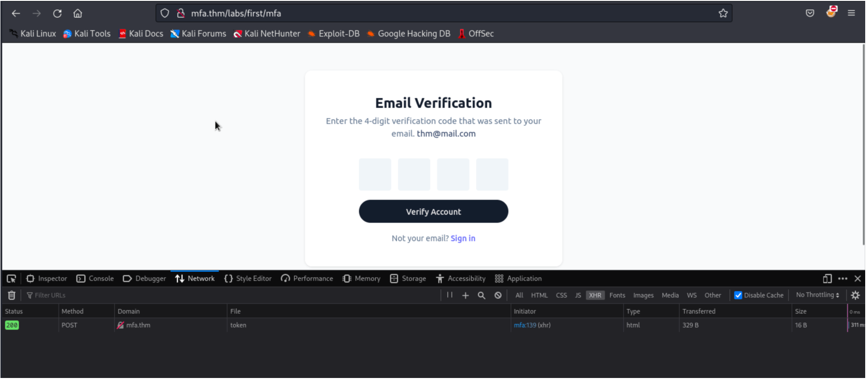This screenshot has width=868, height=385.
Task: Click the browser extension icon with red badge
Action: [x=831, y=12]
